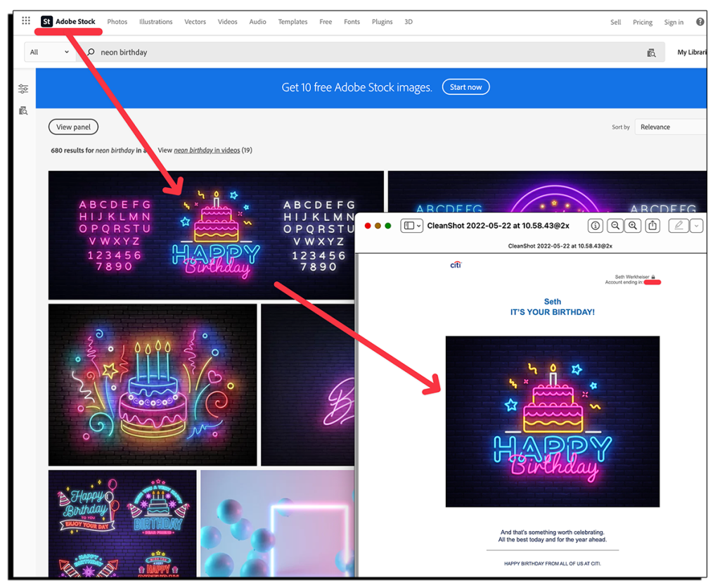720x588 pixels.
Task: Click the Share icon in Preview toolbar
Action: click(653, 226)
